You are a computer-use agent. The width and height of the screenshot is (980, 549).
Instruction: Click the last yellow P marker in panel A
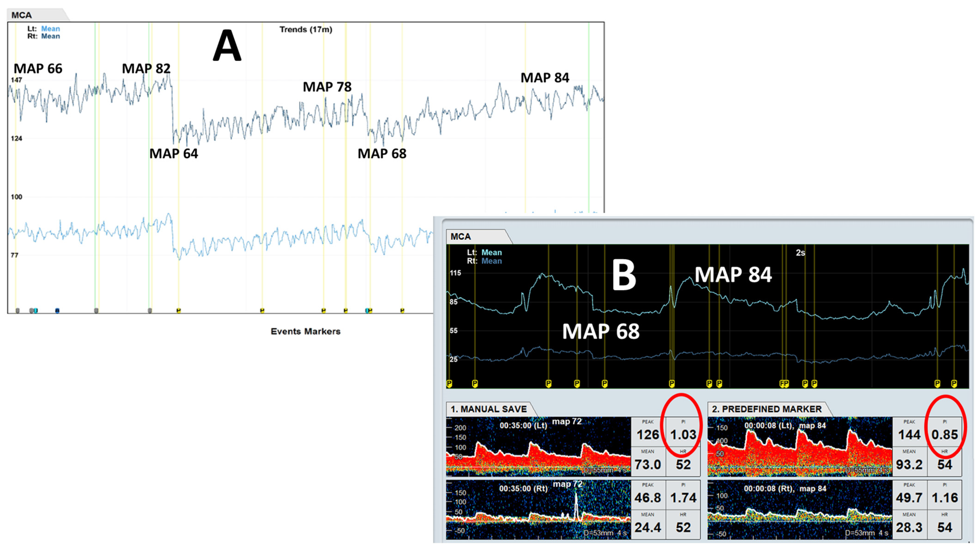point(402,311)
